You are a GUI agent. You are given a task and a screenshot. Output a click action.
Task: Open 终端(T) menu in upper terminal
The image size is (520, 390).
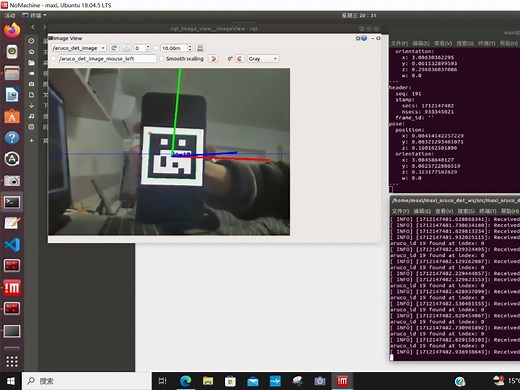click(x=487, y=43)
